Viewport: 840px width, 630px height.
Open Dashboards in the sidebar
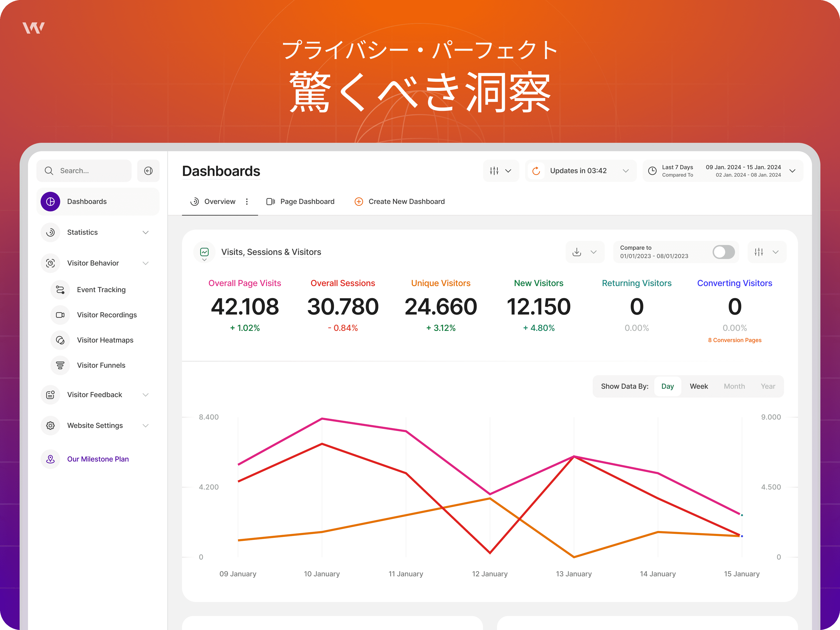(x=98, y=202)
